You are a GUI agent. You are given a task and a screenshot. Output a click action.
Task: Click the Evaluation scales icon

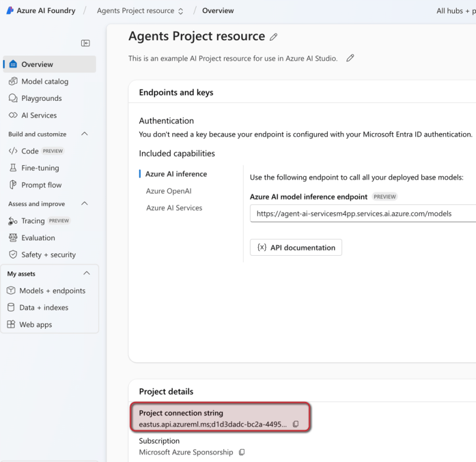pos(13,238)
